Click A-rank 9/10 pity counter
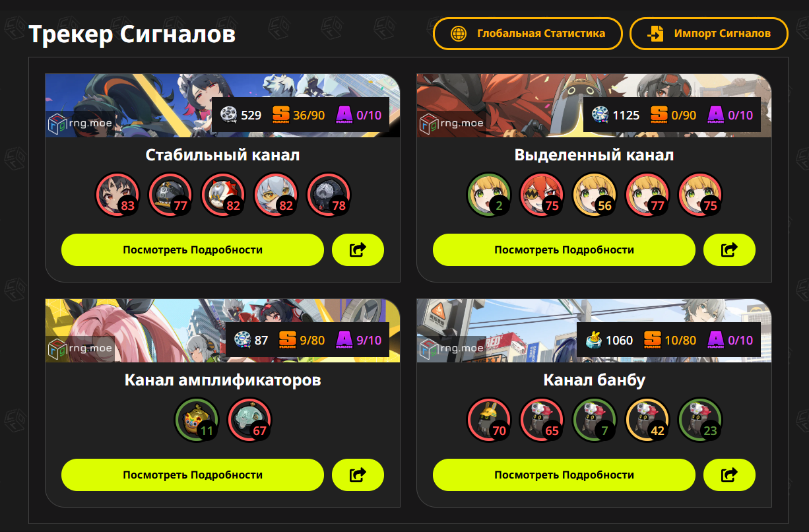809x532 pixels. [359, 340]
